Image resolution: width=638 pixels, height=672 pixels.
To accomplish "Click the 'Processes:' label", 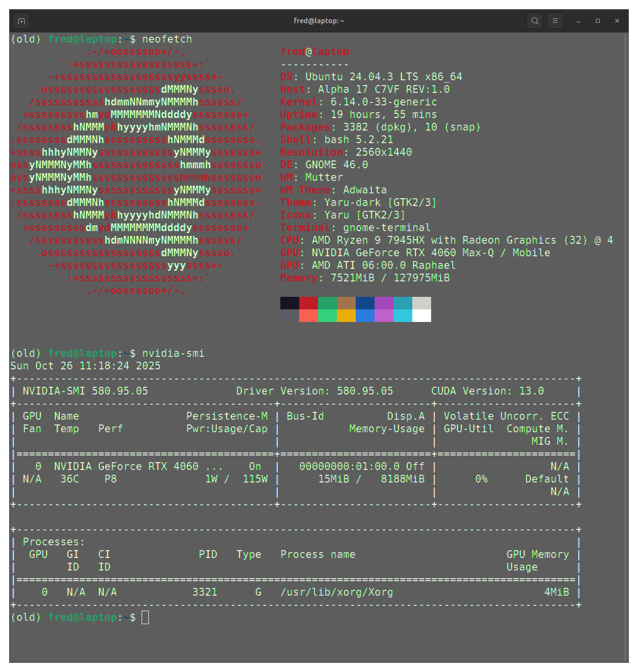I will tap(54, 542).
